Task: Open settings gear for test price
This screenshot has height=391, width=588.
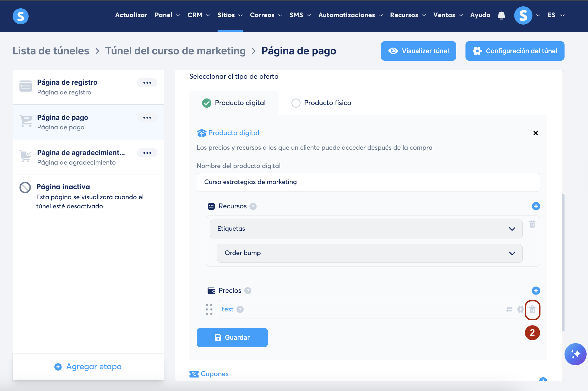Action: (x=520, y=309)
